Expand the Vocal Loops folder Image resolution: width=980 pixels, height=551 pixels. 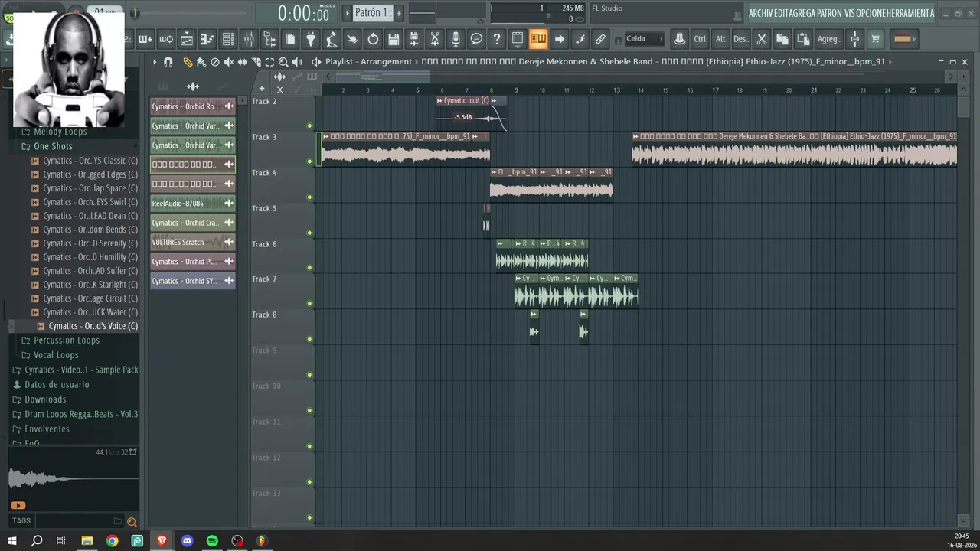click(56, 355)
